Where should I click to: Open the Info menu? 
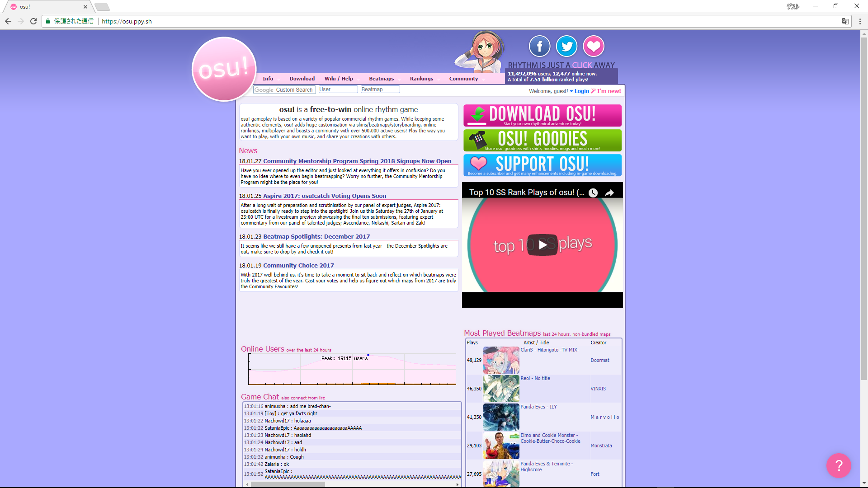tap(268, 79)
